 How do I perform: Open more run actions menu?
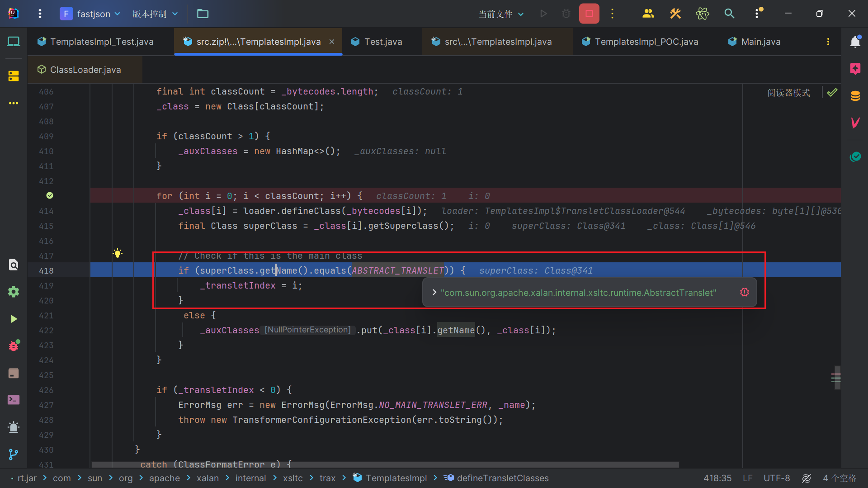click(612, 14)
